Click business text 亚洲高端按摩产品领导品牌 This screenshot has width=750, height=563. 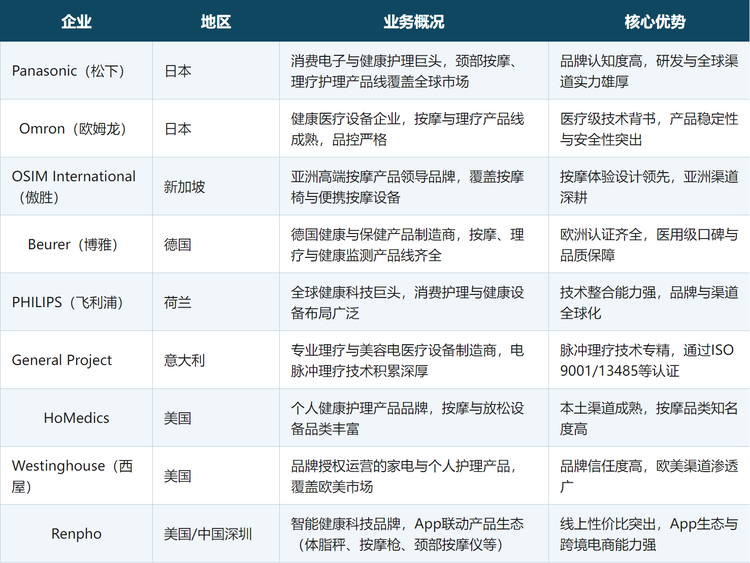pyautogui.click(x=373, y=177)
